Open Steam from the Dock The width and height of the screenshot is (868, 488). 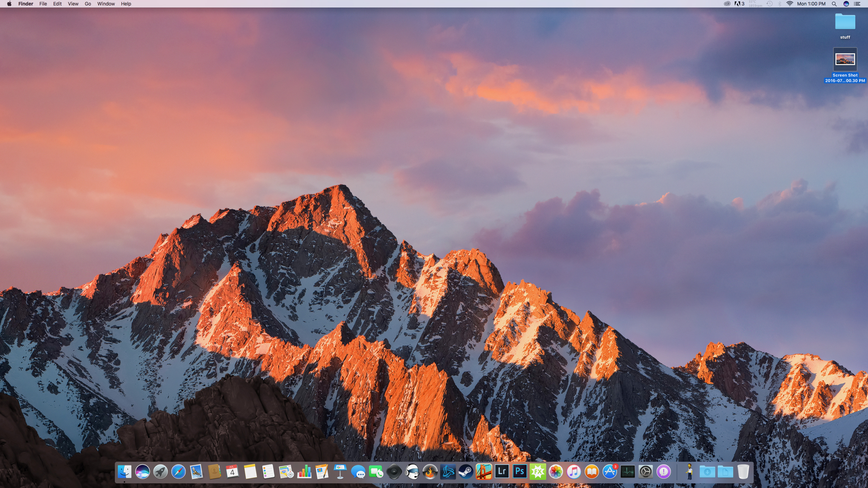(466, 471)
